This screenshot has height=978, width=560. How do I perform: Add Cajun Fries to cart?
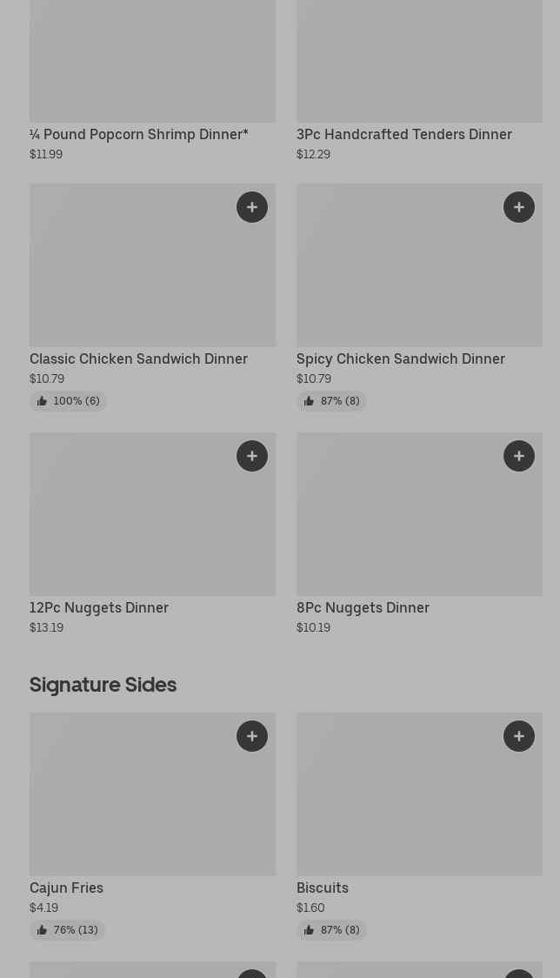[x=252, y=736]
